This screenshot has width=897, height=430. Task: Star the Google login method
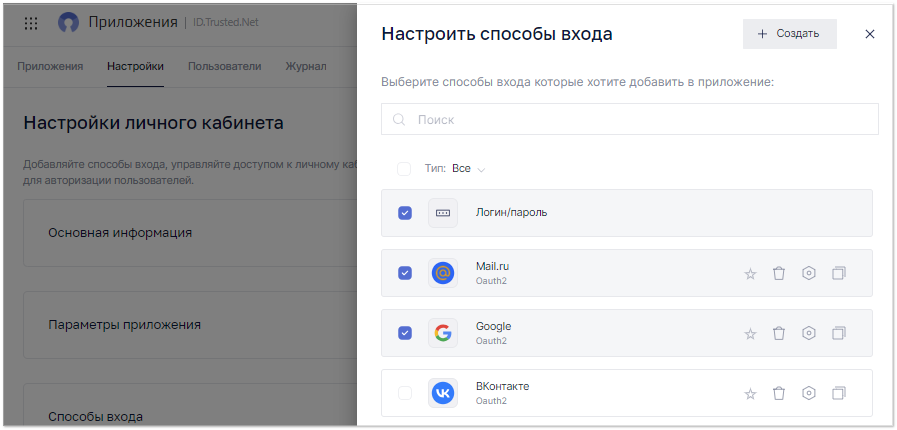(750, 334)
